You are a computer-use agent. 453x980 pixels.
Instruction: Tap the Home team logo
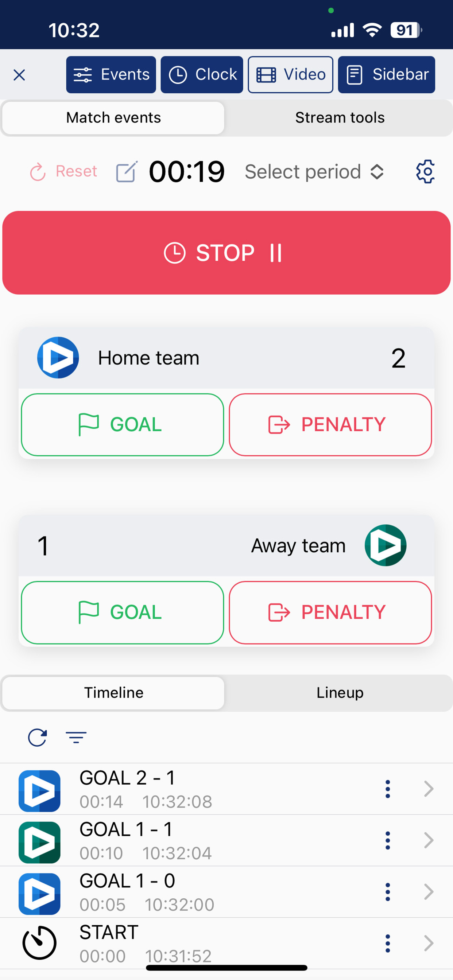tap(58, 358)
